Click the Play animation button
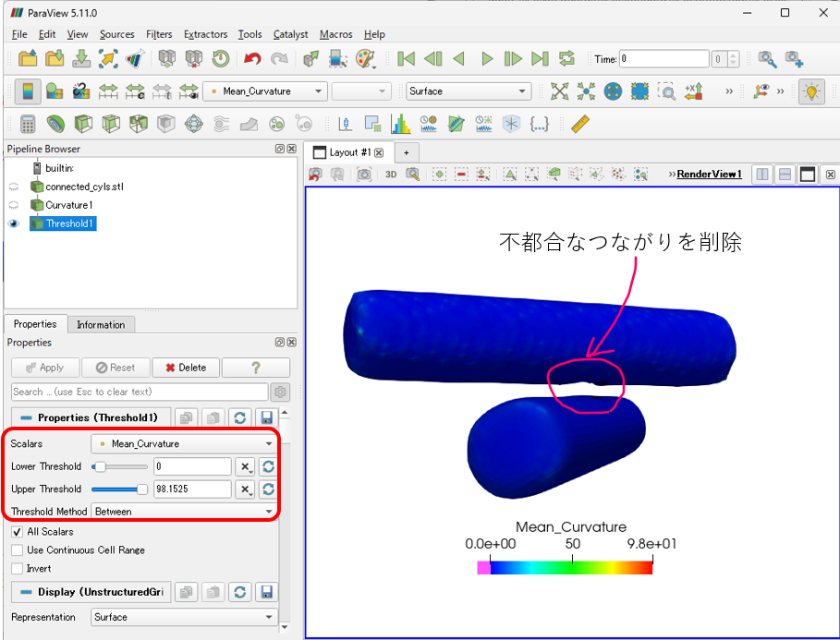 tap(486, 59)
